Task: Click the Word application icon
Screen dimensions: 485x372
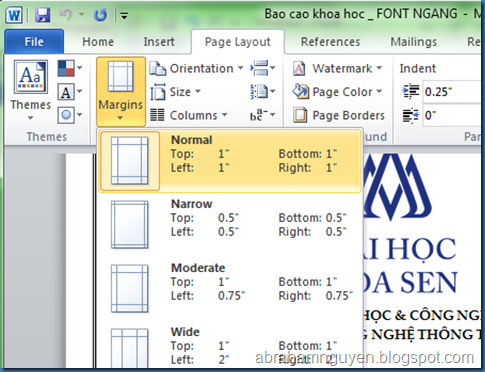Action: [x=14, y=15]
